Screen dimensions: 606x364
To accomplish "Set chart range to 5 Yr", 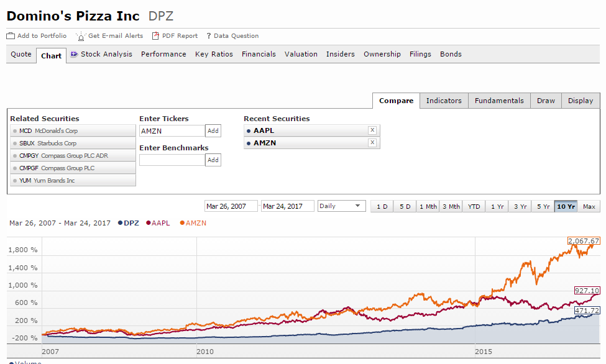I will click(x=543, y=206).
